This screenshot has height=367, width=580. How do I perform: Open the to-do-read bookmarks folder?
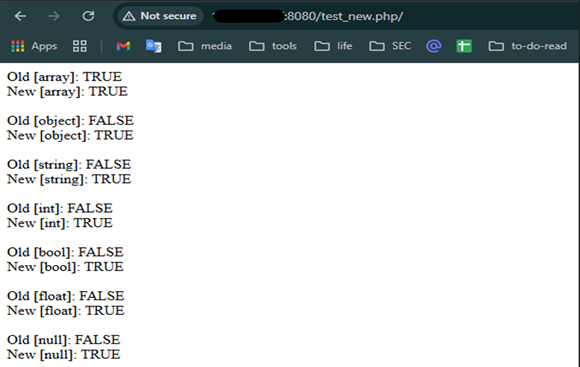click(x=527, y=46)
